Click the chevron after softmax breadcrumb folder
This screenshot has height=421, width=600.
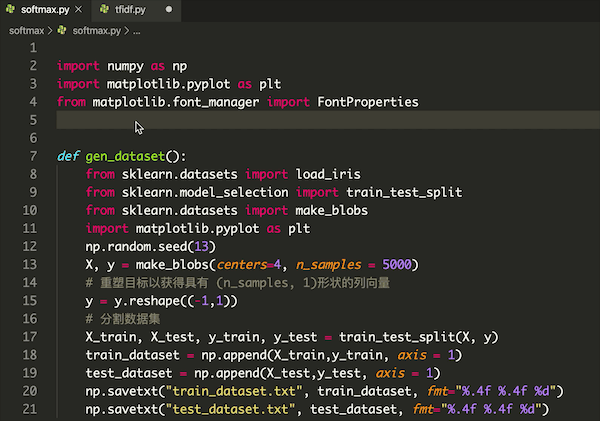click(x=50, y=31)
